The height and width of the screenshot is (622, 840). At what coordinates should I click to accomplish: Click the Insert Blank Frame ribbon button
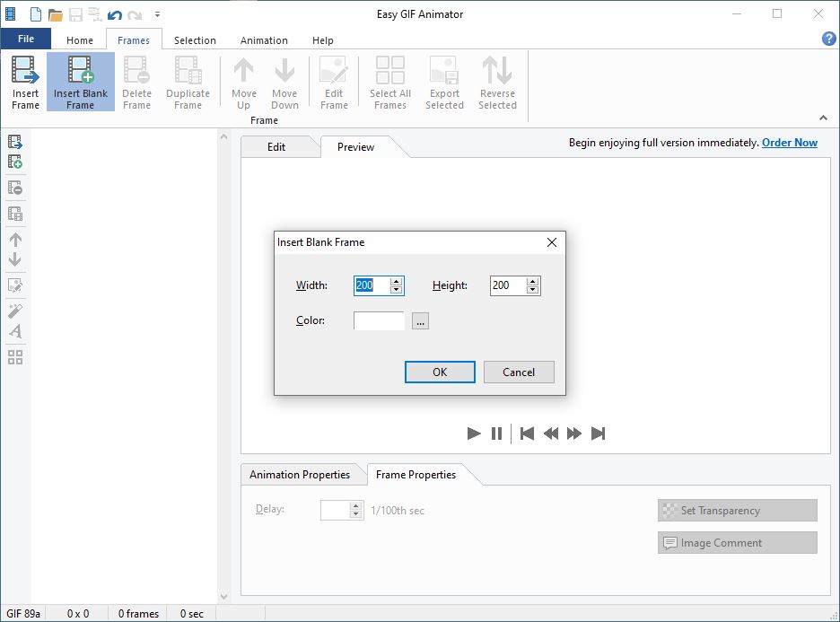click(x=81, y=82)
